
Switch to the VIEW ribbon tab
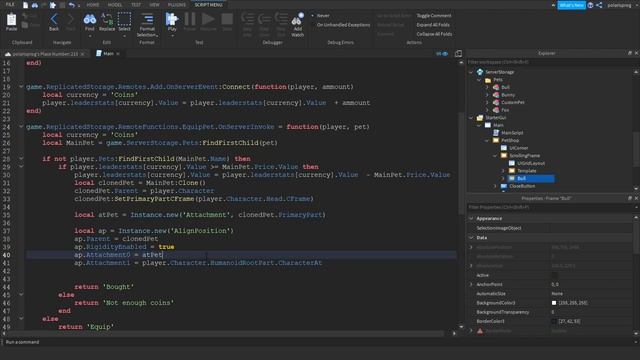coord(154,5)
